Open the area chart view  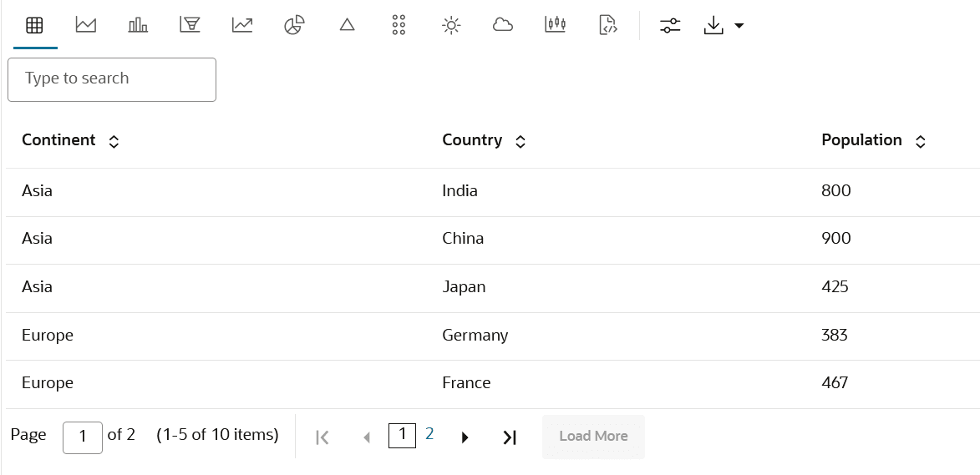tap(85, 25)
